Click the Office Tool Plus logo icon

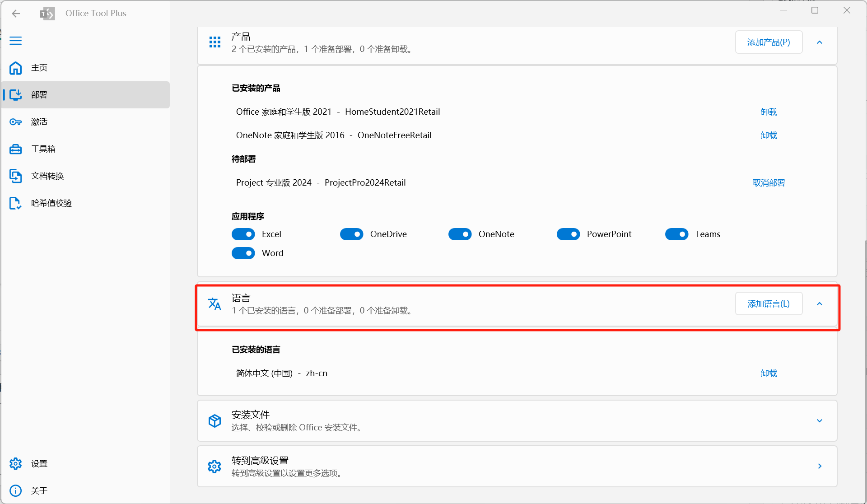pyautogui.click(x=47, y=14)
